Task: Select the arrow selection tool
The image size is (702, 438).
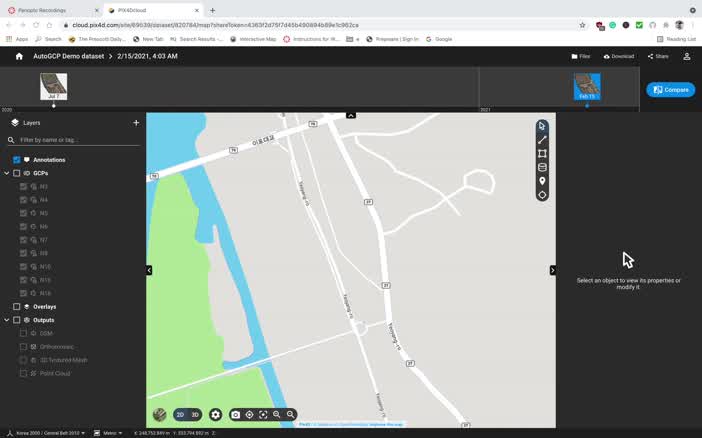Action: pos(542,126)
